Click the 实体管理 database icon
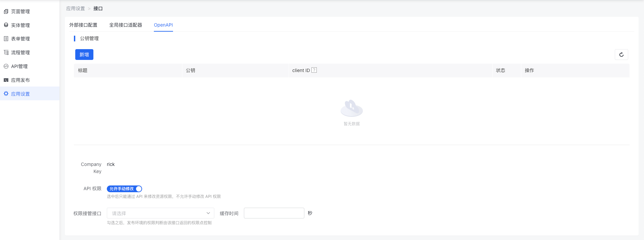 (6, 25)
